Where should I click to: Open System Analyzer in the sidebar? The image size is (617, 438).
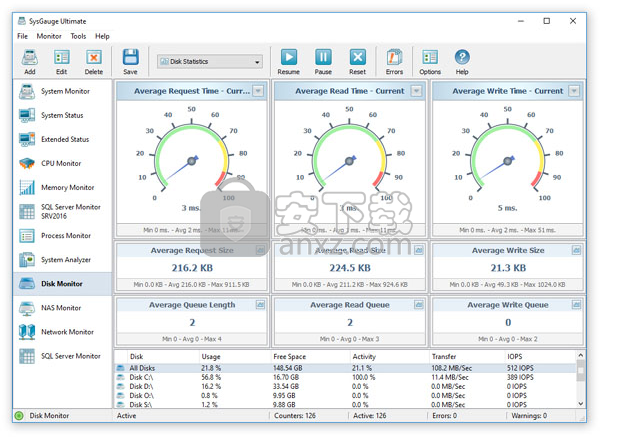click(x=62, y=260)
